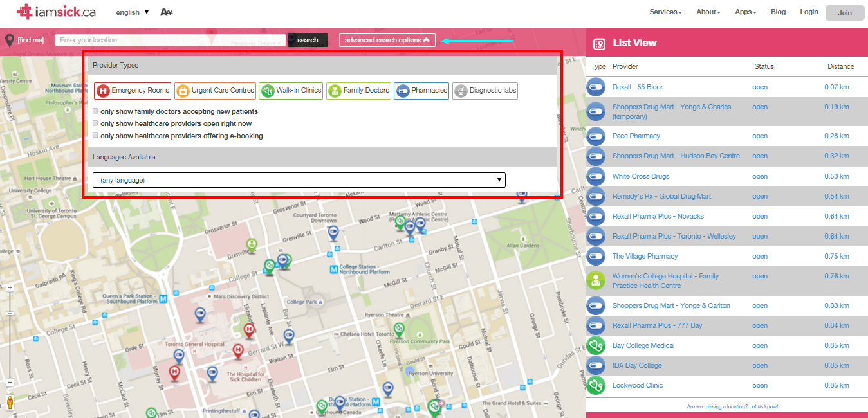Open the english language selector
The height and width of the screenshot is (418, 868).
133,12
